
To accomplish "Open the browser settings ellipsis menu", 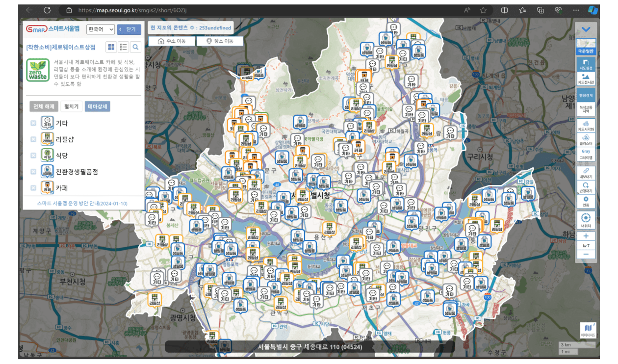I will 576,10.
